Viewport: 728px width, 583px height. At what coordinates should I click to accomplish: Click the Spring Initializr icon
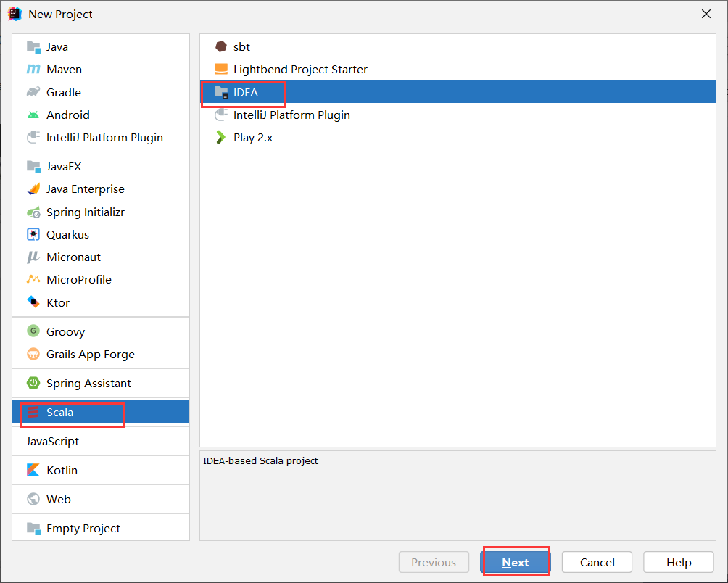pyautogui.click(x=33, y=212)
